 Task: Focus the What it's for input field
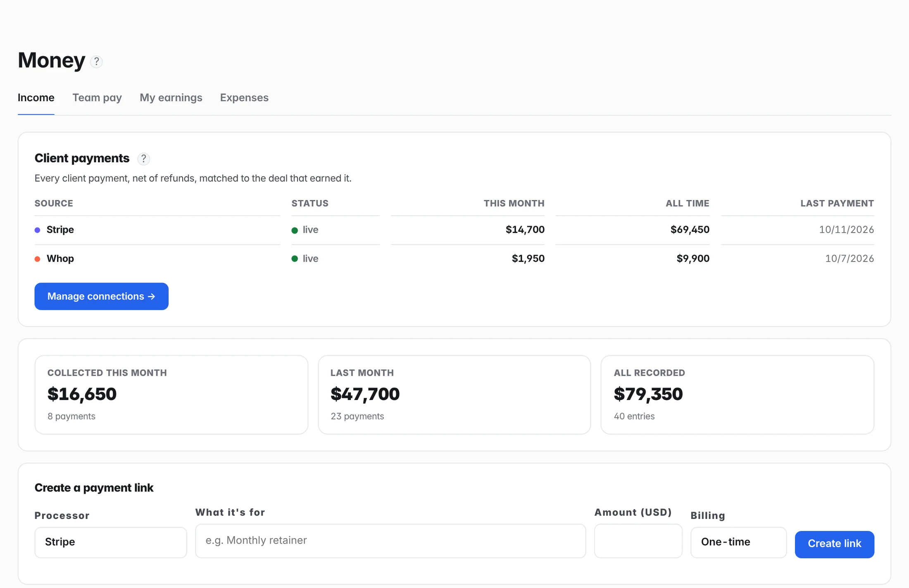pos(390,541)
